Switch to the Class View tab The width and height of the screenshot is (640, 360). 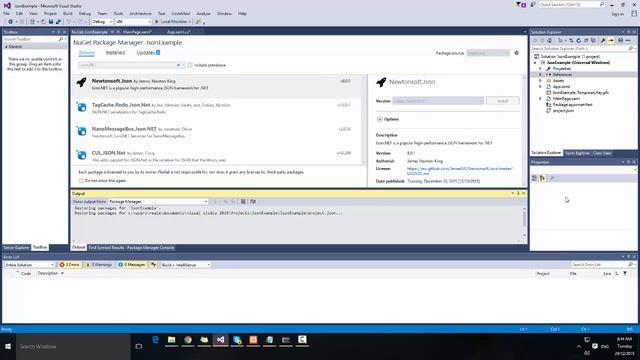602,153
